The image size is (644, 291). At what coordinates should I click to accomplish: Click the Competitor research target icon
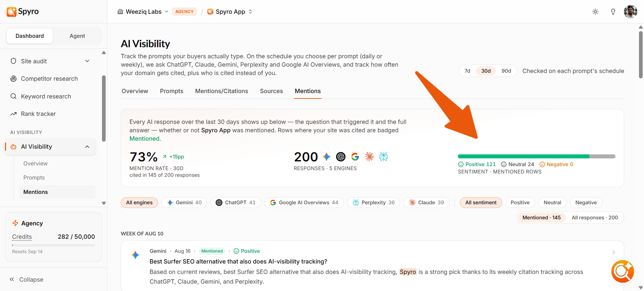point(13,79)
